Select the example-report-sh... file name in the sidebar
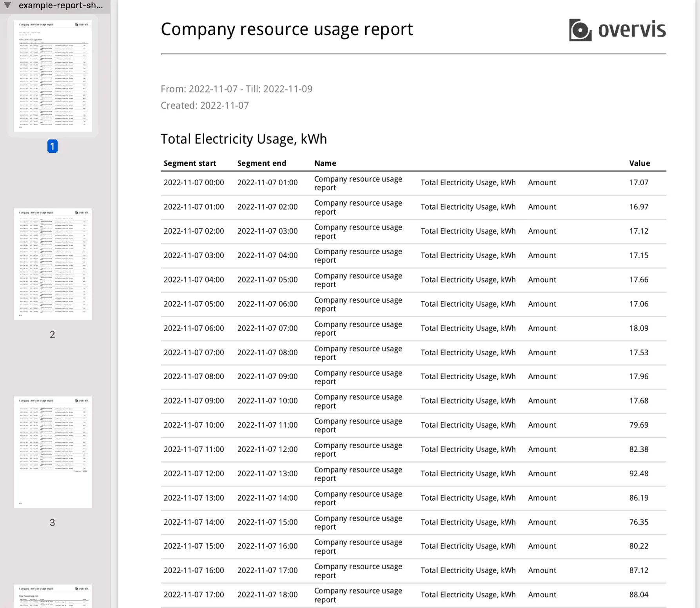700x608 pixels. (x=61, y=5)
